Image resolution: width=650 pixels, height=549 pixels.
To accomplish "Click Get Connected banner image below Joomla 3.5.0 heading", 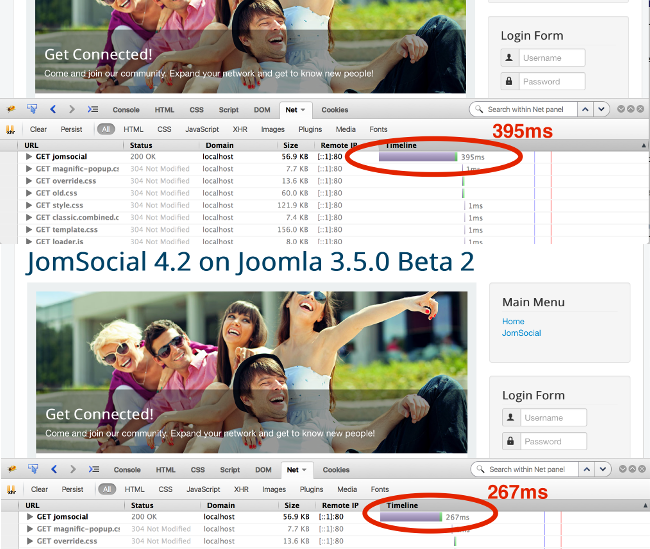I will pos(252,372).
